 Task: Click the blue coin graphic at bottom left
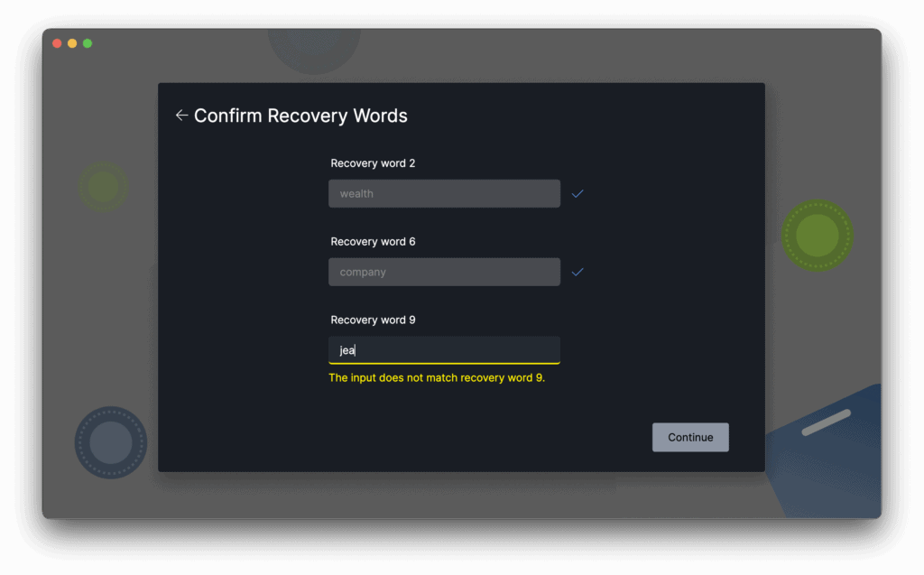(110, 442)
